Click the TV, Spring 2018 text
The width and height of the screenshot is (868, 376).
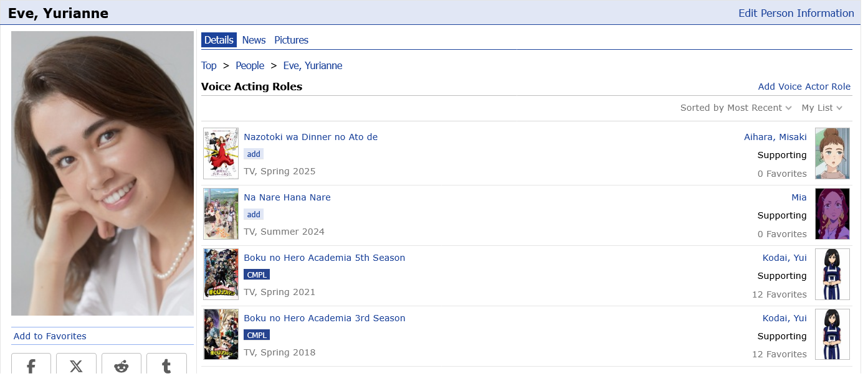280,352
